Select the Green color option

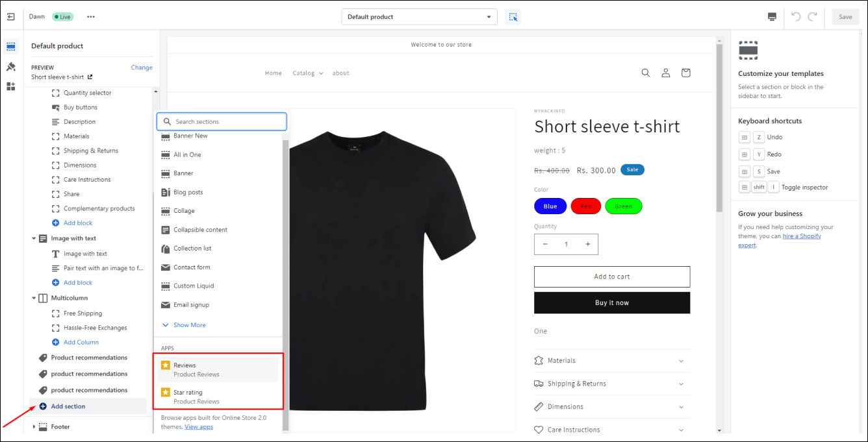click(624, 206)
